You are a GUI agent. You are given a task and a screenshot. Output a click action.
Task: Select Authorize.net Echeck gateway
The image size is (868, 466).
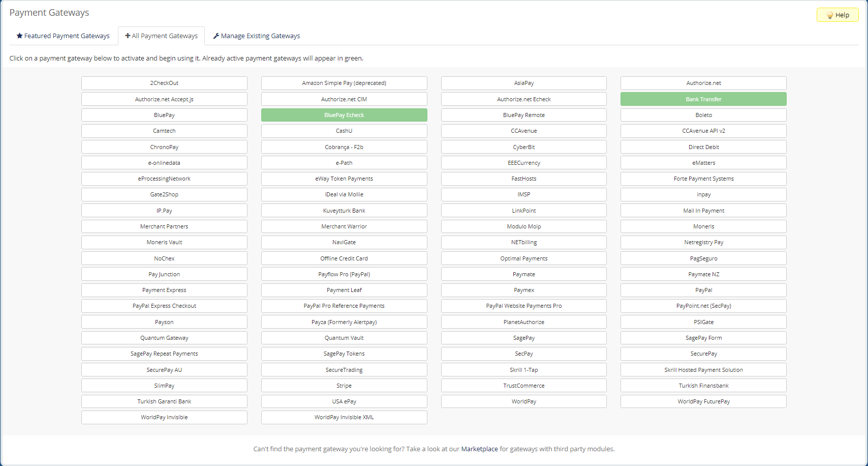[x=524, y=99]
